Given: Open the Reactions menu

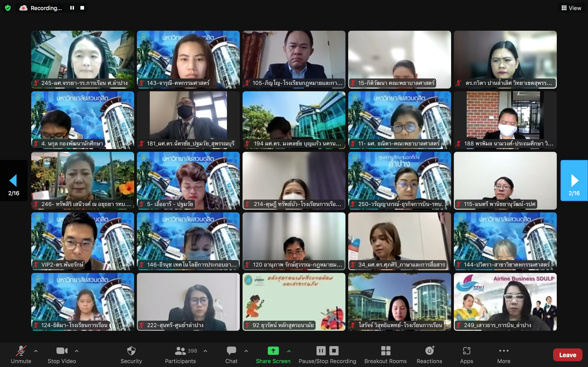Looking at the screenshot, I should click(x=429, y=354).
